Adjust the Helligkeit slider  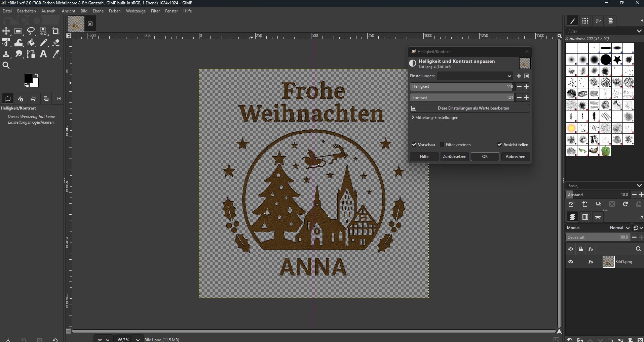point(461,87)
